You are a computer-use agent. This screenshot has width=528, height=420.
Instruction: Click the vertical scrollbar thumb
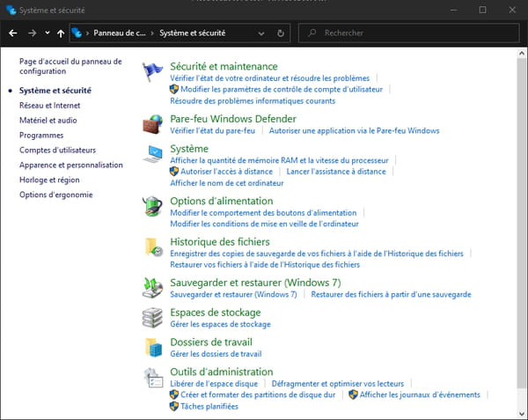click(522, 223)
